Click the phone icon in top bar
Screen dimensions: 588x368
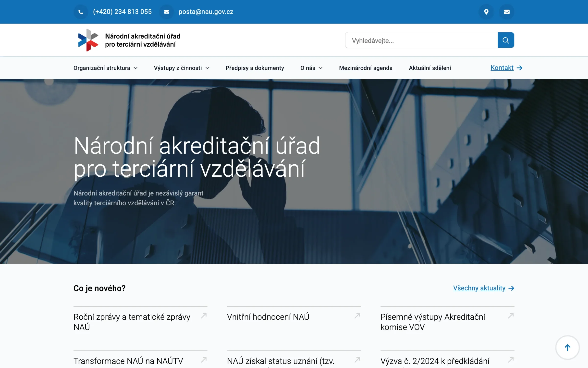pos(81,12)
